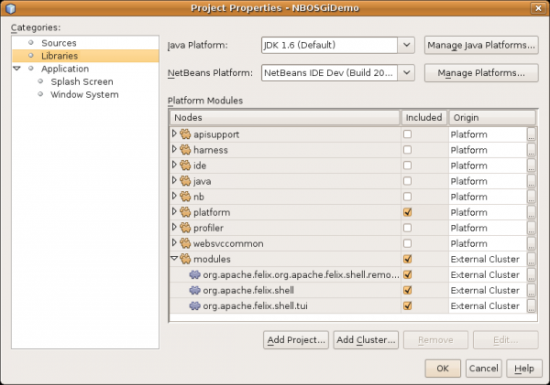Image resolution: width=550 pixels, height=385 pixels.
Task: Click the Origin column header
Action: click(492, 117)
